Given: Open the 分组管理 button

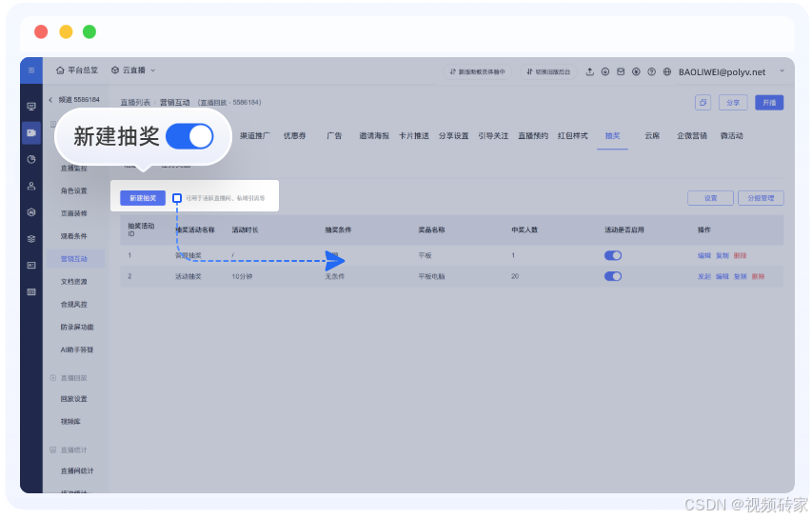Looking at the screenshot, I should (x=761, y=198).
